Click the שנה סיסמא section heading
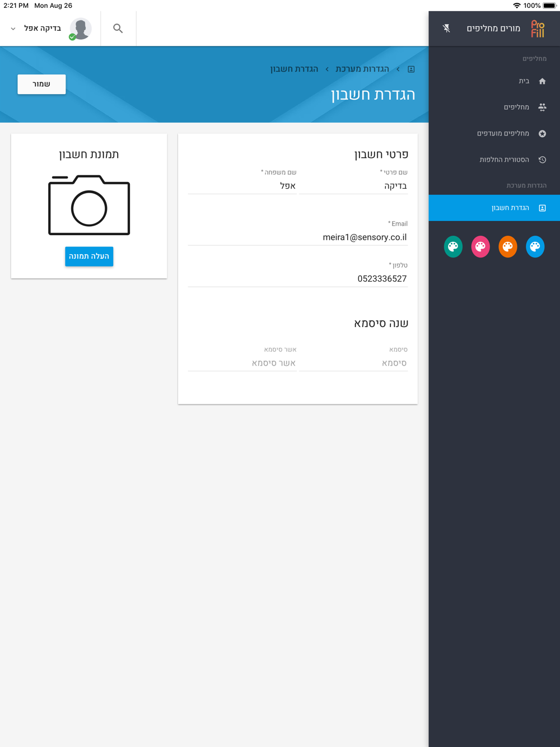The width and height of the screenshot is (560, 747). [x=381, y=323]
